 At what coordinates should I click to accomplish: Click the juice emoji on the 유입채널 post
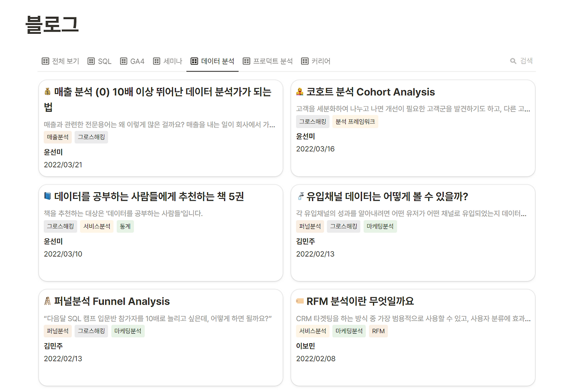[300, 196]
